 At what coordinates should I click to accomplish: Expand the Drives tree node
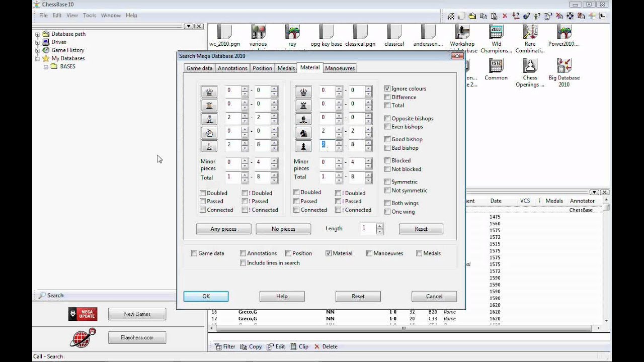click(37, 42)
